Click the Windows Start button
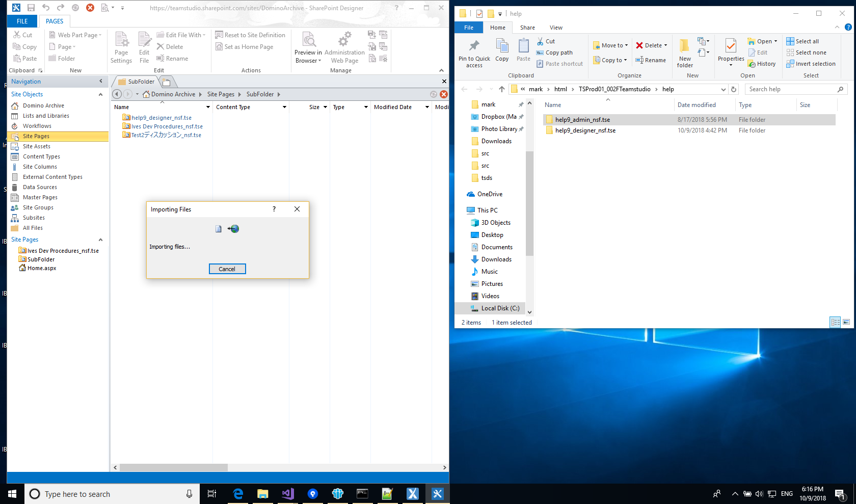The width and height of the screenshot is (856, 504). click(x=12, y=493)
